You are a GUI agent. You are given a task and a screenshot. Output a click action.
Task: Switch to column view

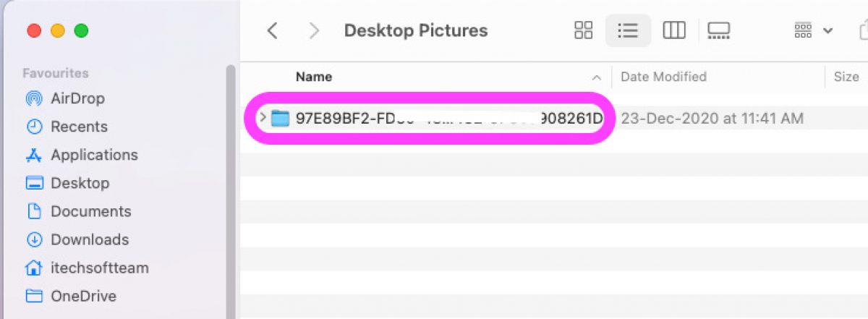674,30
